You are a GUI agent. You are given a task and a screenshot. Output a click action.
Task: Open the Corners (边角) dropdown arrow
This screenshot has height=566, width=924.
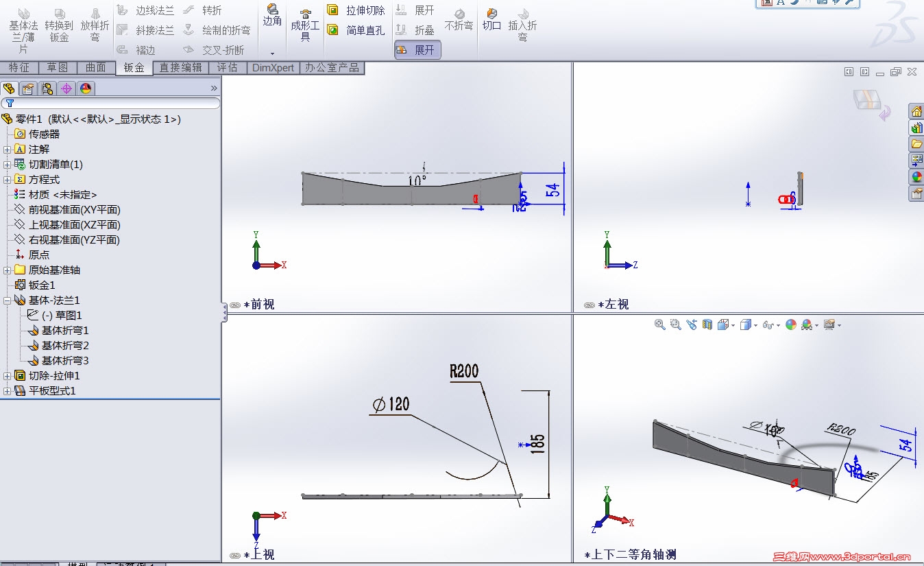(x=272, y=53)
